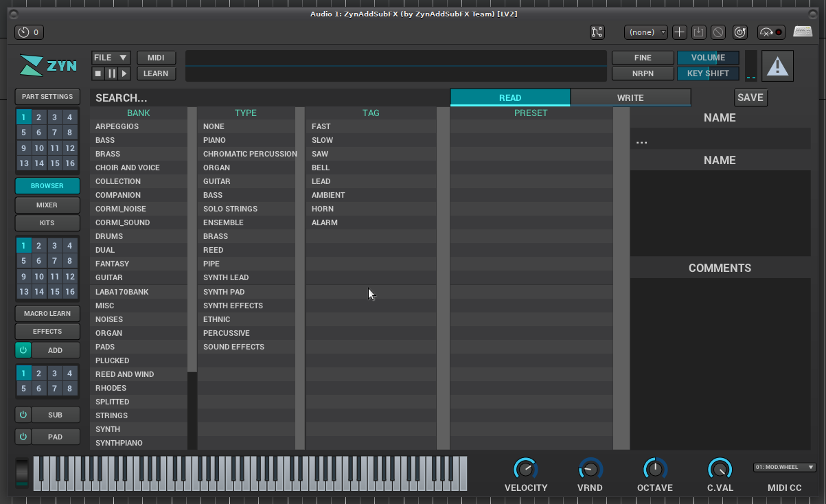
Task: Expand the MIDI CC Mod.Wheel dropdown
Action: pyautogui.click(x=784, y=468)
